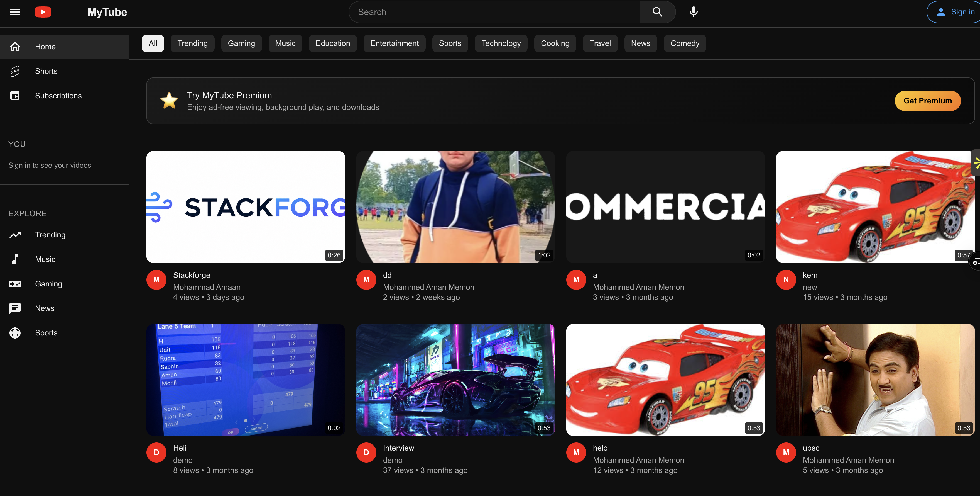This screenshot has width=980, height=496.
Task: Click '37 views • 3 months ago' text
Action: click(x=425, y=470)
